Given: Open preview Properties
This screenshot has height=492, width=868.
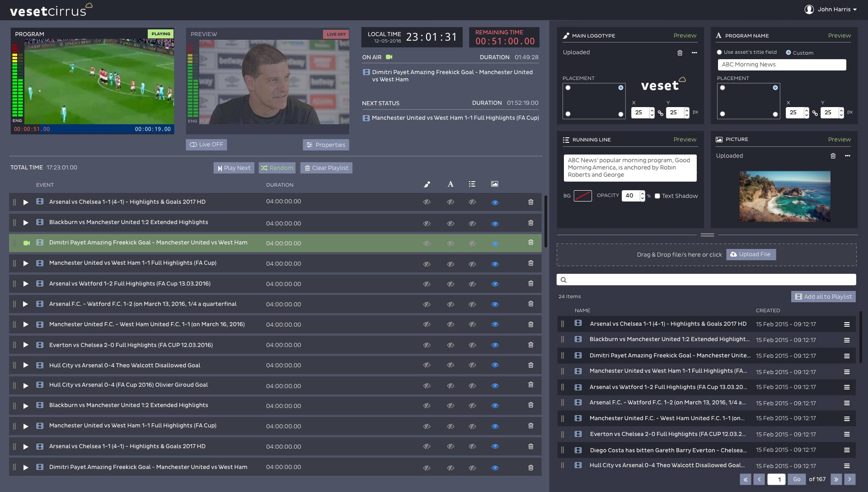Looking at the screenshot, I should (326, 145).
